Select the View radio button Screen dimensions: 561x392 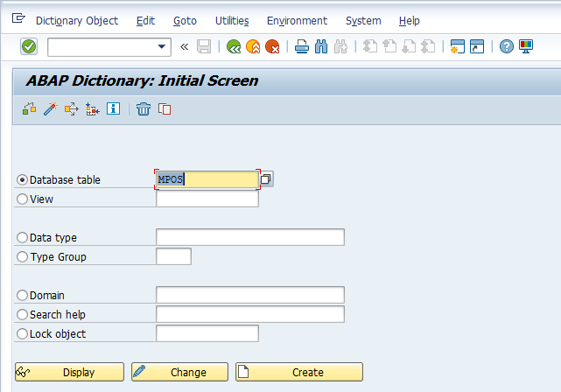coord(22,199)
